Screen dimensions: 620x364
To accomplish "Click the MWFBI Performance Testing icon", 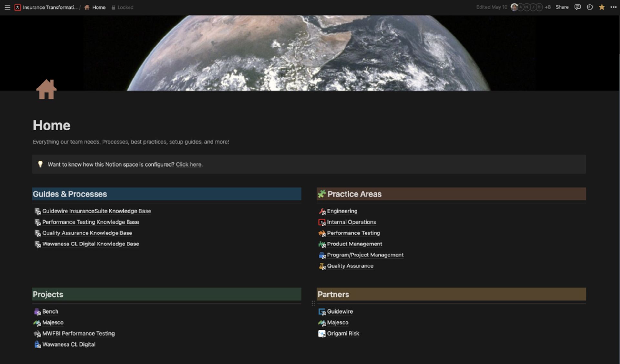I will point(37,334).
